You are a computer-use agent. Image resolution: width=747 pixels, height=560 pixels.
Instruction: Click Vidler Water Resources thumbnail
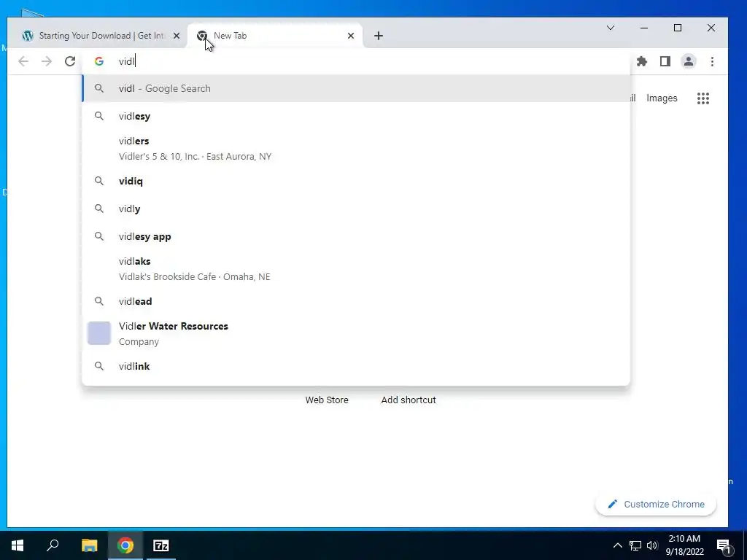pyautogui.click(x=99, y=333)
